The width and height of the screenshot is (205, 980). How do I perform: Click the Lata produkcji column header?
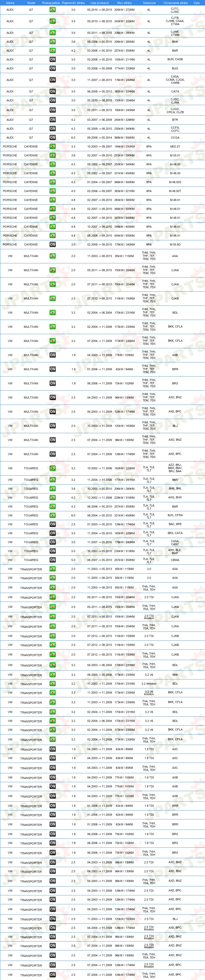[100, 3]
